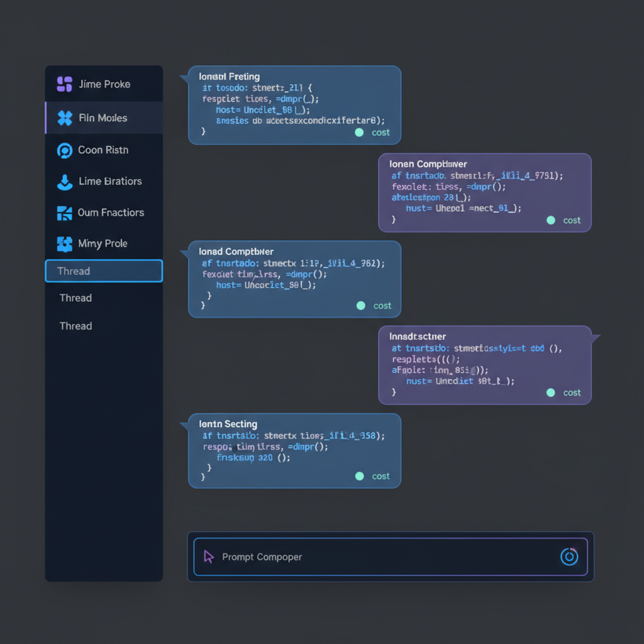Collapse the highlighted Thread entry

pos(103,271)
